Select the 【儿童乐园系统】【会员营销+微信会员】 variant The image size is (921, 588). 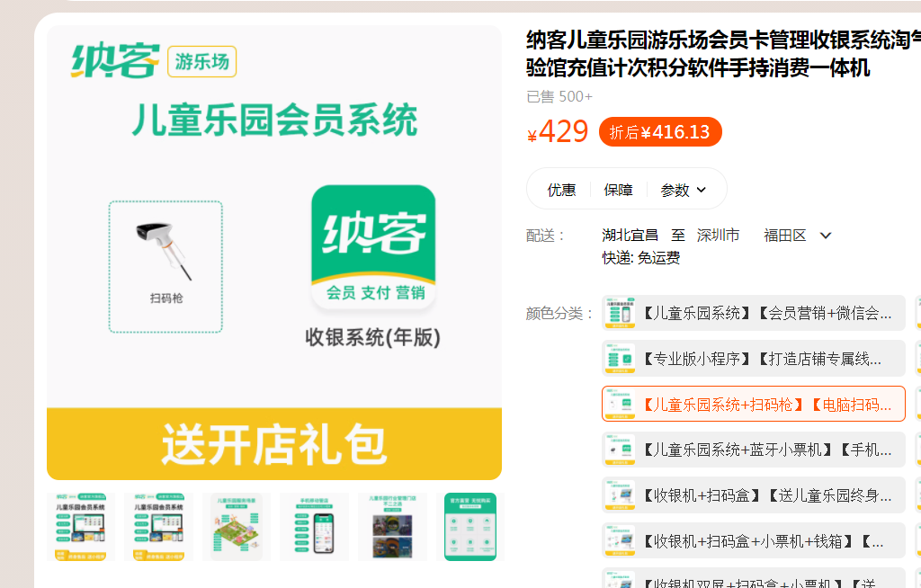(x=760, y=312)
